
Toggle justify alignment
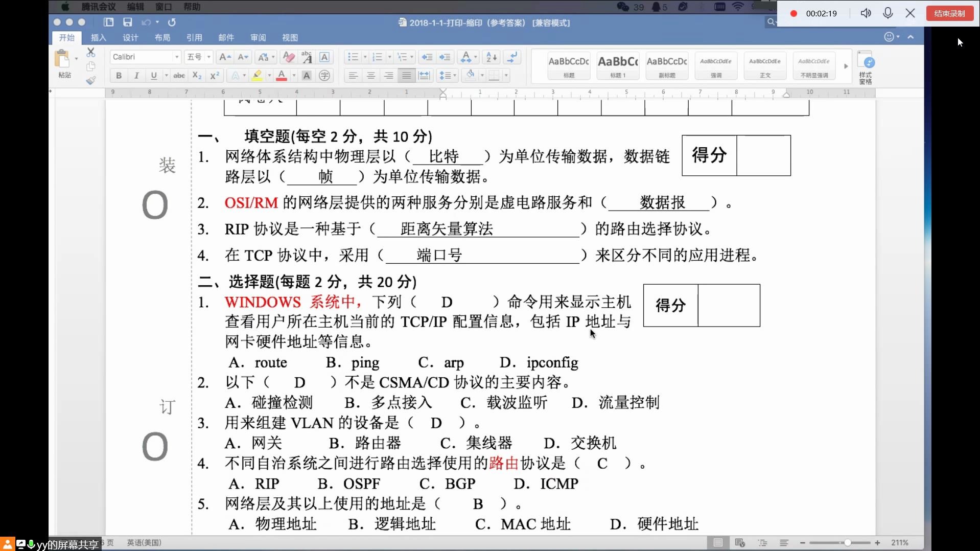coord(407,76)
